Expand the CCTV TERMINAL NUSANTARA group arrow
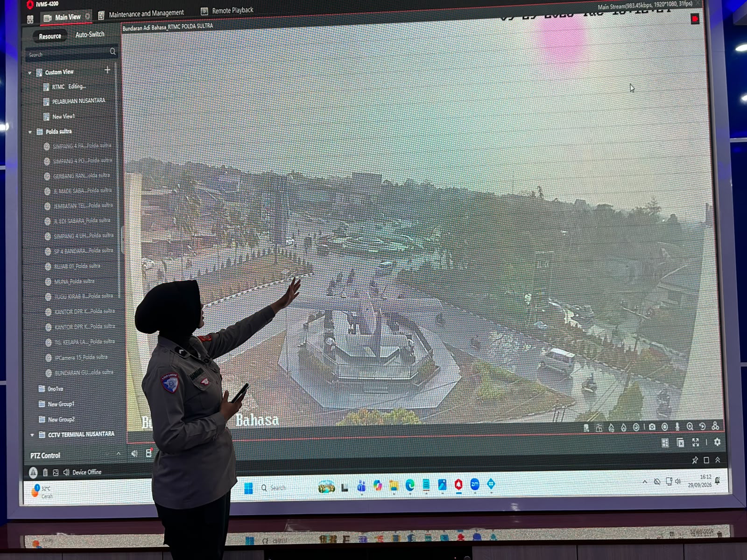747x560 pixels. pos(32,435)
